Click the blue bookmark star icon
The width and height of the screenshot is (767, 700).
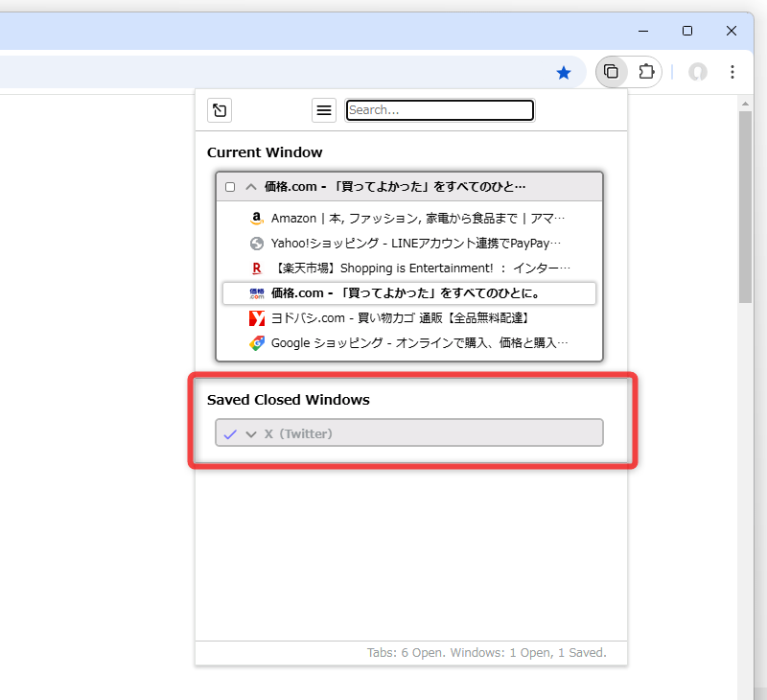click(x=564, y=73)
